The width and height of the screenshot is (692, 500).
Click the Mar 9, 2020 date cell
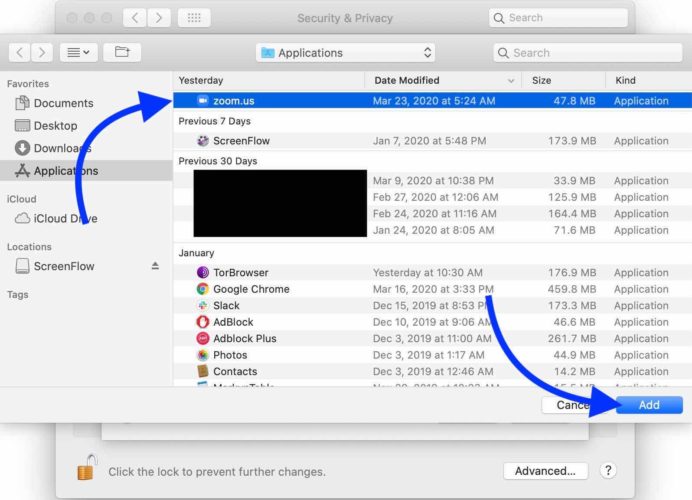tap(433, 180)
